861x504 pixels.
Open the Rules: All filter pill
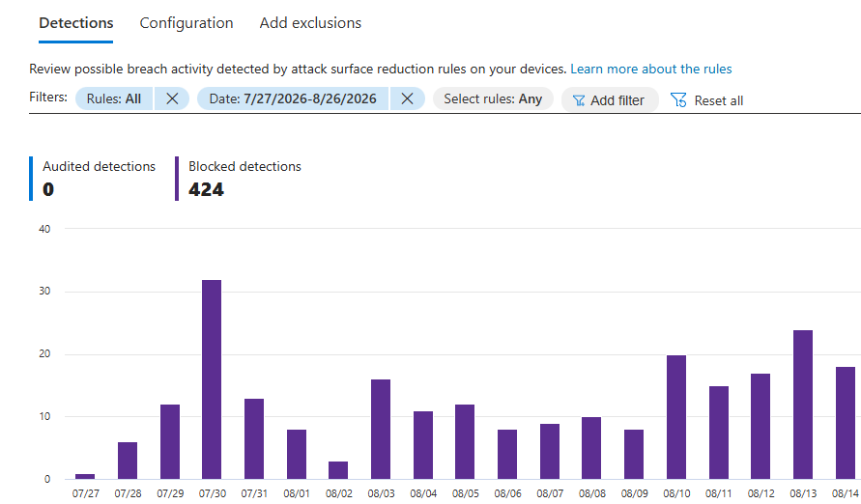(x=114, y=98)
